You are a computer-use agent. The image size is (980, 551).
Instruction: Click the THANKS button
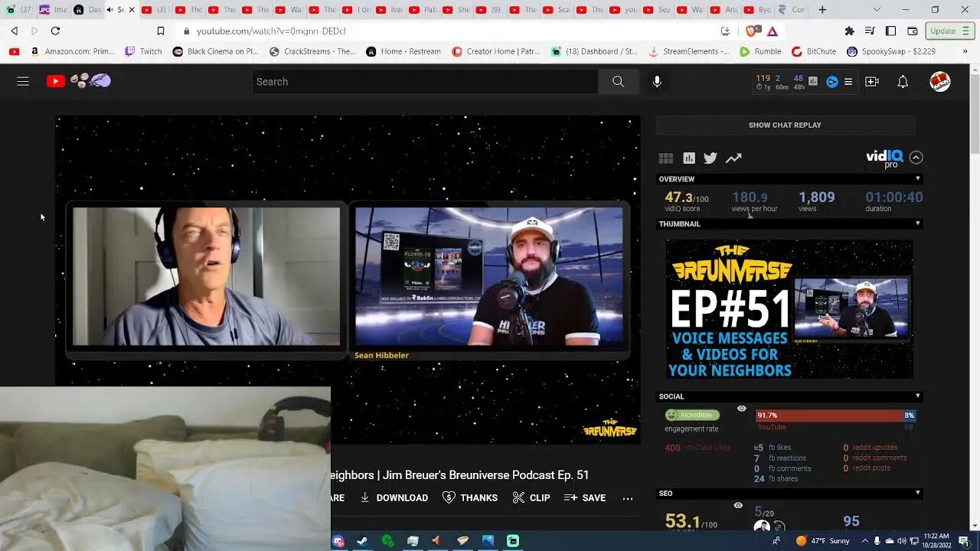pyautogui.click(x=470, y=498)
